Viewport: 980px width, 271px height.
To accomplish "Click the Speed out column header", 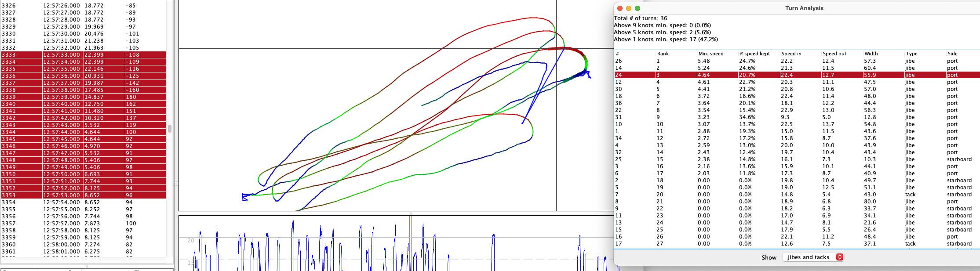I will 834,54.
